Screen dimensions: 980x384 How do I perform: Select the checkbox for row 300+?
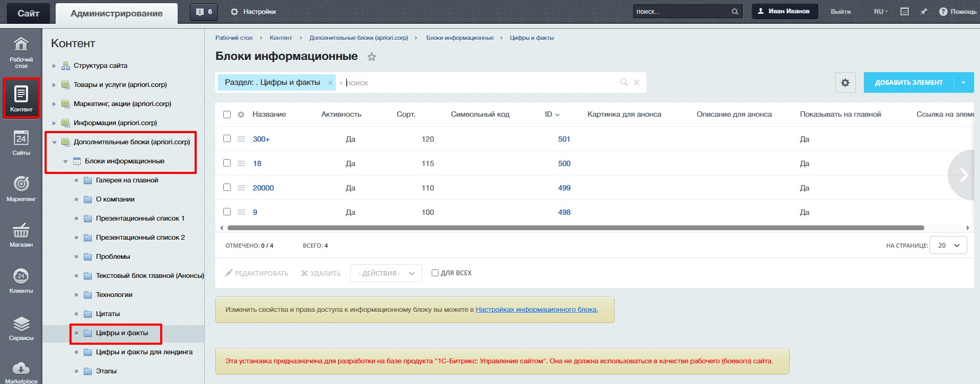tap(227, 138)
